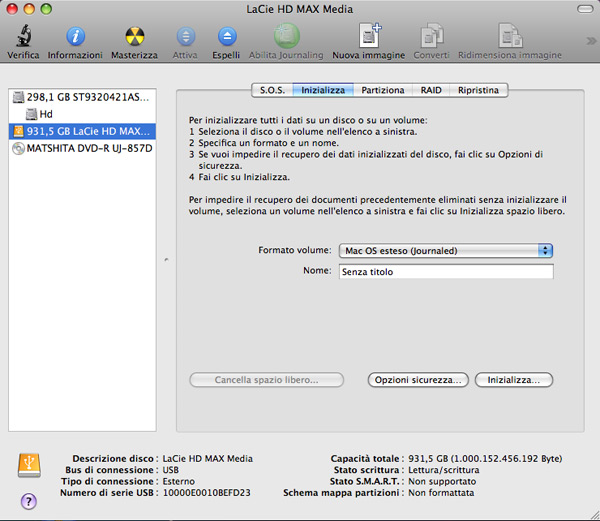Click the Ridimensiona immagine icon
The image size is (600, 521).
(510, 36)
